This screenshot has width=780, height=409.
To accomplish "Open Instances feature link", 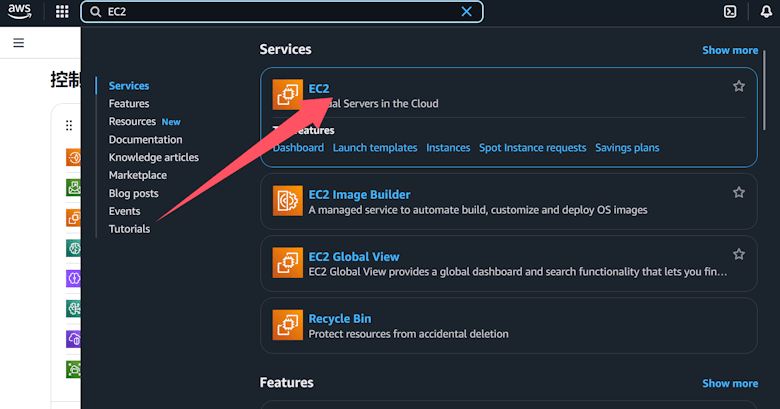I will (x=448, y=148).
